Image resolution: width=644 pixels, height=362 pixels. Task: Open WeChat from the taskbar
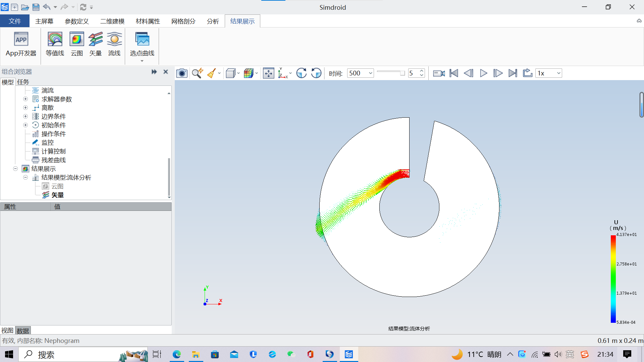point(291,354)
